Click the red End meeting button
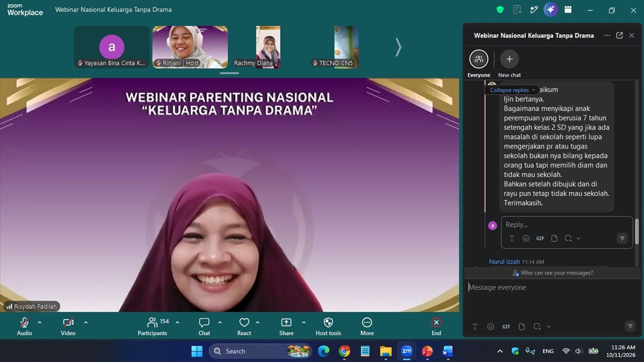Image resolution: width=644 pixels, height=362 pixels. pos(436,326)
